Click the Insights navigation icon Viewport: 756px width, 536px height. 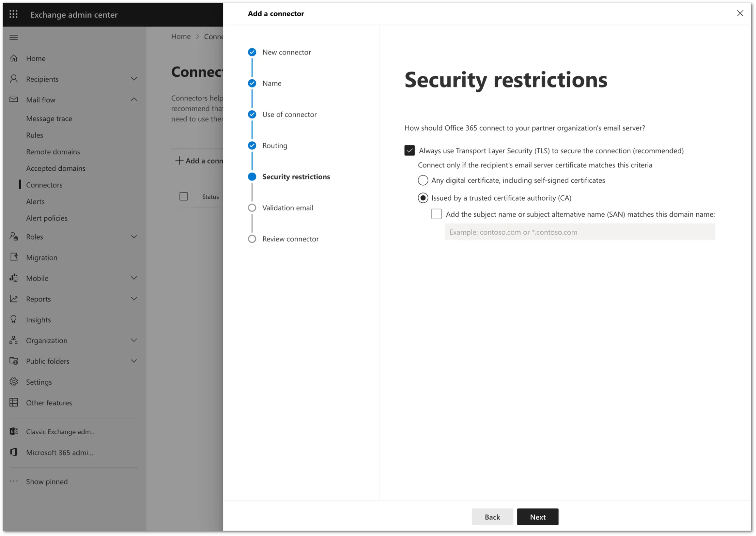14,319
